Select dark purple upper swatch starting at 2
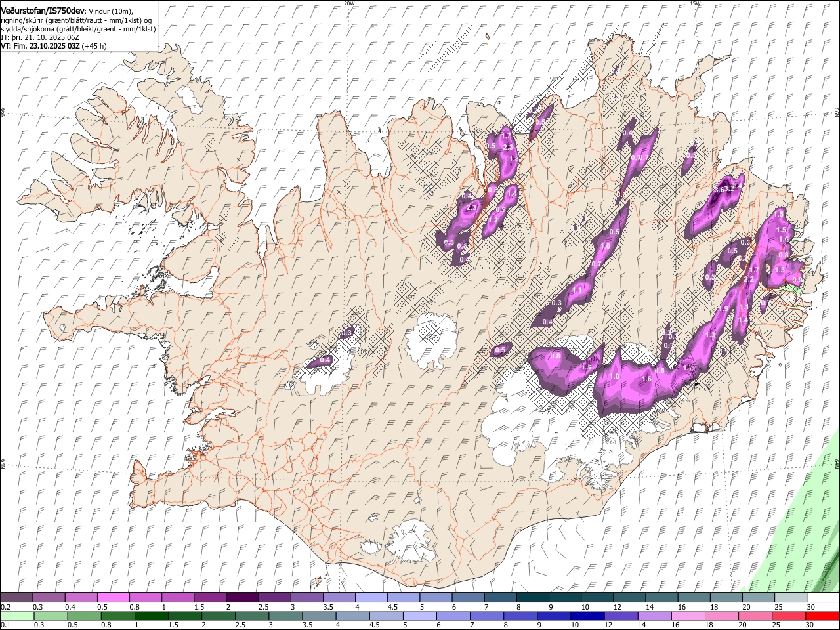840x630 pixels. [x=242, y=598]
